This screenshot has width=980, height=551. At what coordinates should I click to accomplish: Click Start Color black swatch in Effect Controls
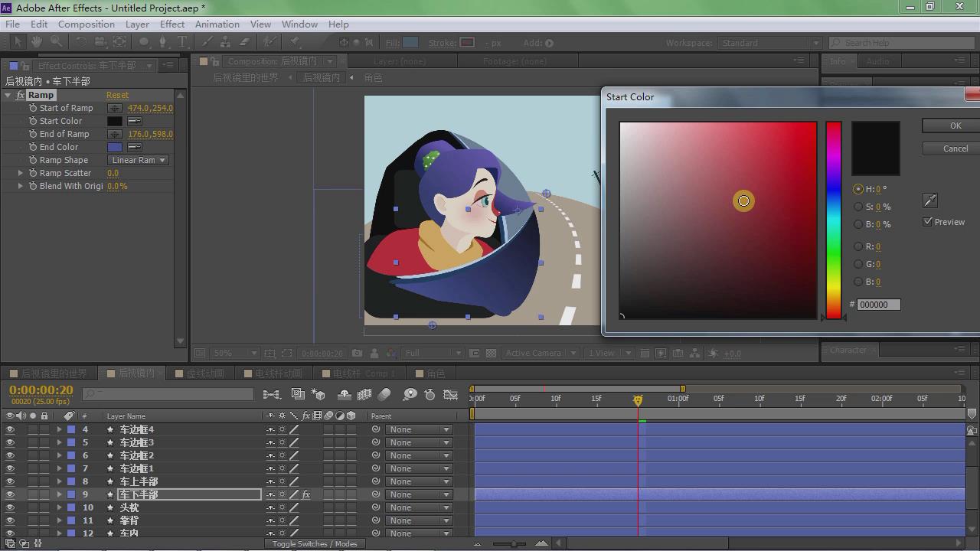tap(115, 121)
